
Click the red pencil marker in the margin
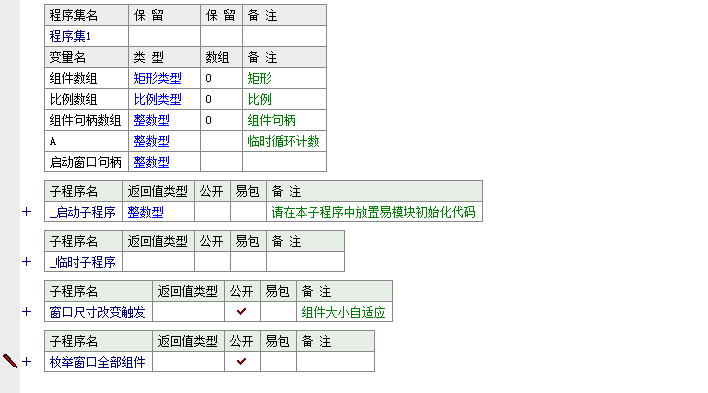point(10,361)
